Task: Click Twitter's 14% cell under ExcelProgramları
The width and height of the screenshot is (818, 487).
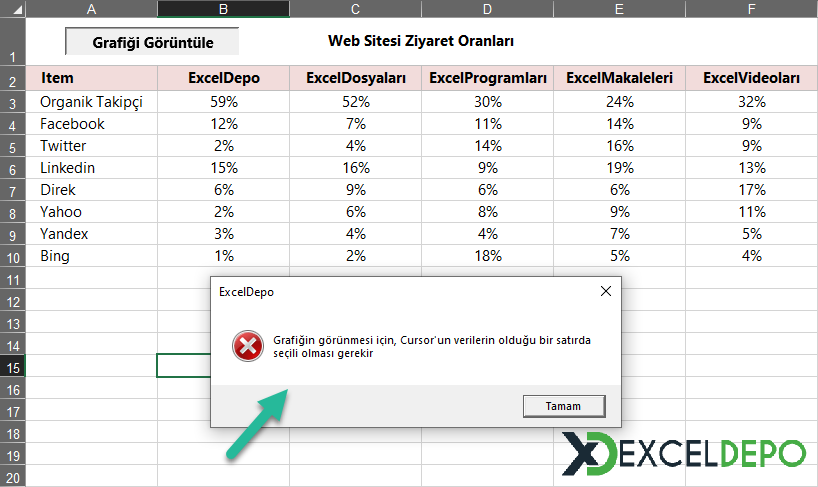Action: click(x=487, y=146)
